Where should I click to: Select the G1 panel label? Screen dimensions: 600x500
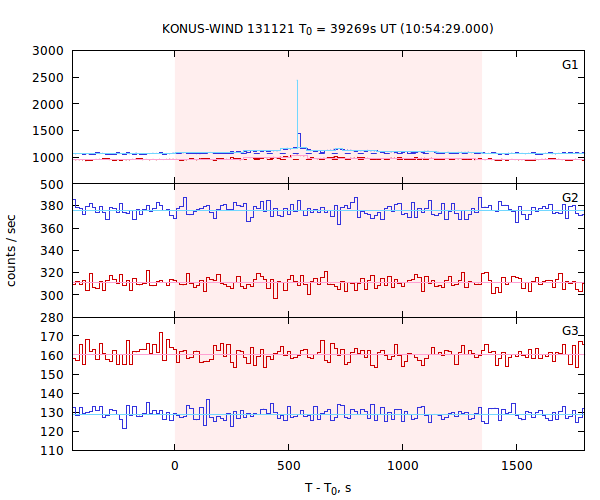click(570, 65)
